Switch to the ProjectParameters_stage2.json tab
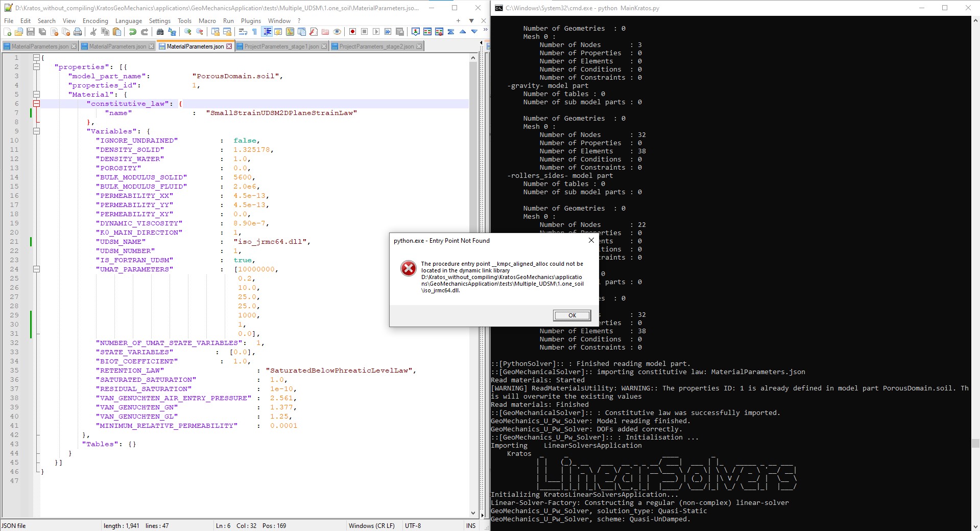Image resolution: width=980 pixels, height=531 pixels. [x=376, y=47]
